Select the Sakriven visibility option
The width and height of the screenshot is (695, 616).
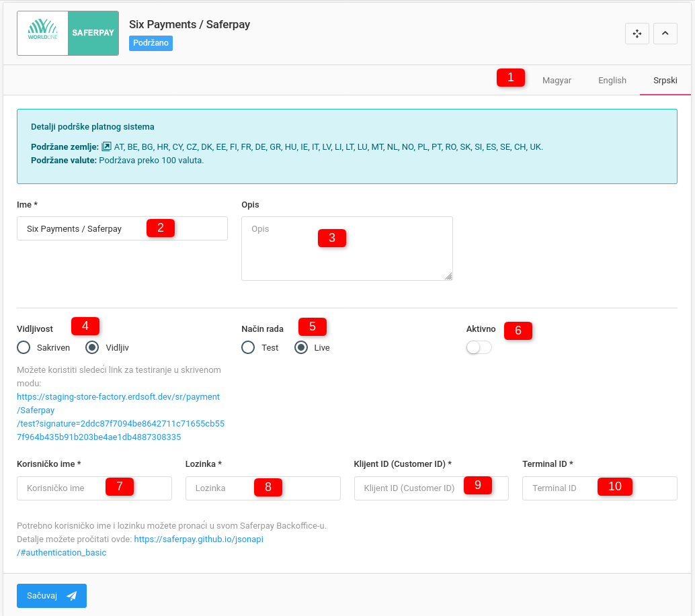tap(24, 348)
